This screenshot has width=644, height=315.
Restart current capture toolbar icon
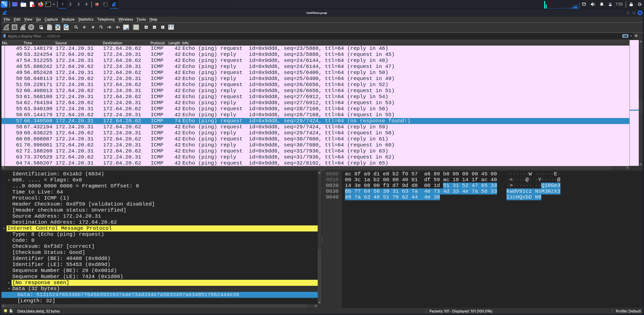23,27
